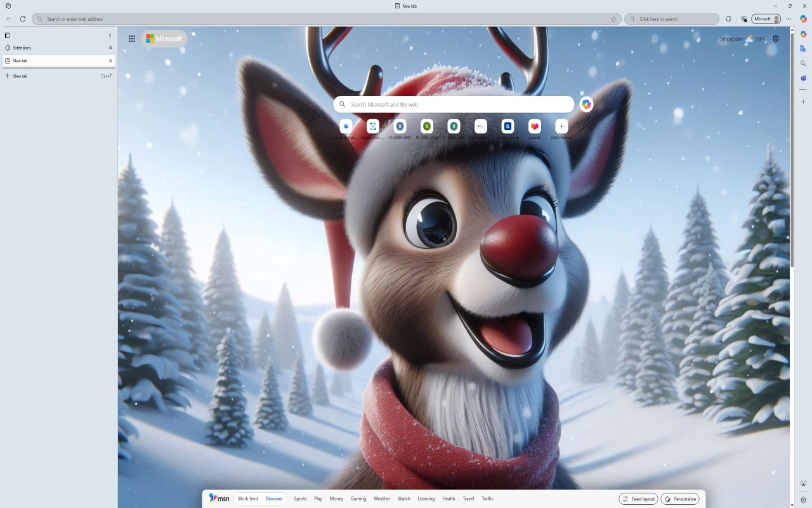
Task: Select the highlighted New tab tab
Action: pyautogui.click(x=58, y=61)
